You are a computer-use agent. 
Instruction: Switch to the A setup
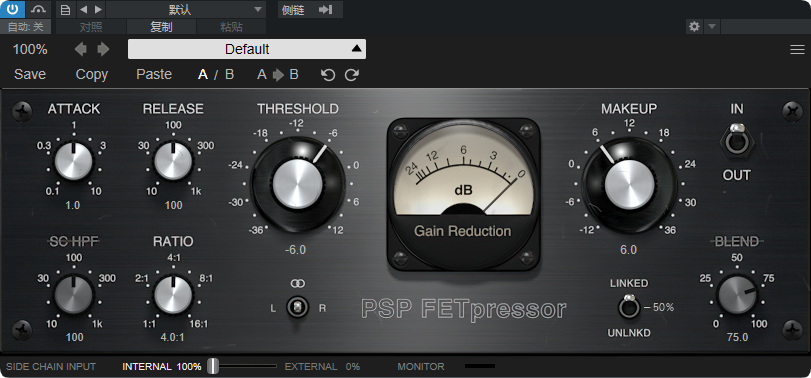pyautogui.click(x=203, y=74)
